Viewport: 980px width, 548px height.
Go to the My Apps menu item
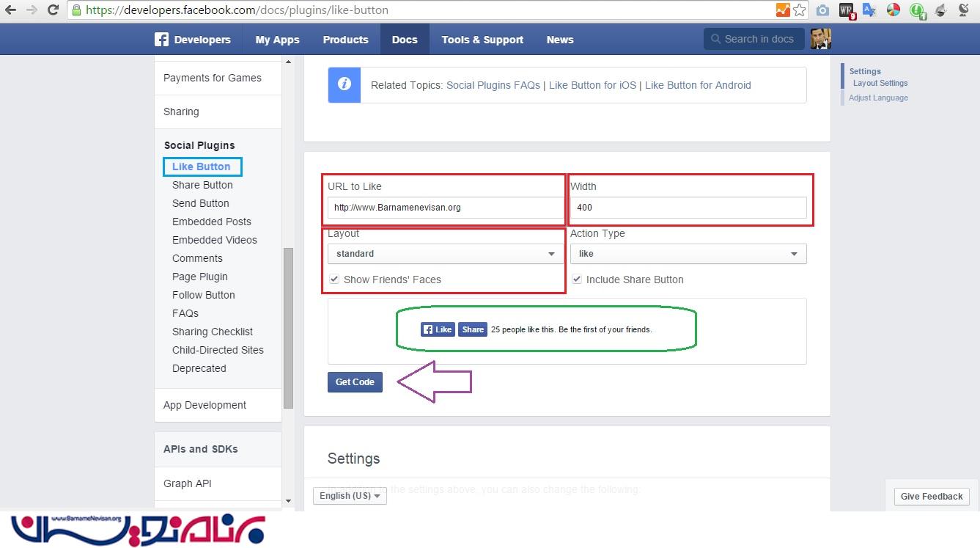[x=277, y=40]
